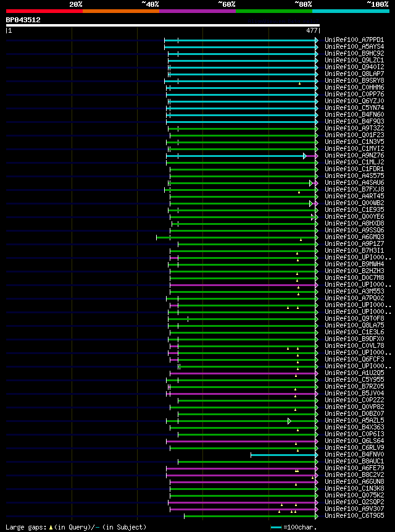This screenshot has height=532, width=395.
Task: Select the UniRef100_B9MWH4 label
Action: pyautogui.click(x=354, y=264)
